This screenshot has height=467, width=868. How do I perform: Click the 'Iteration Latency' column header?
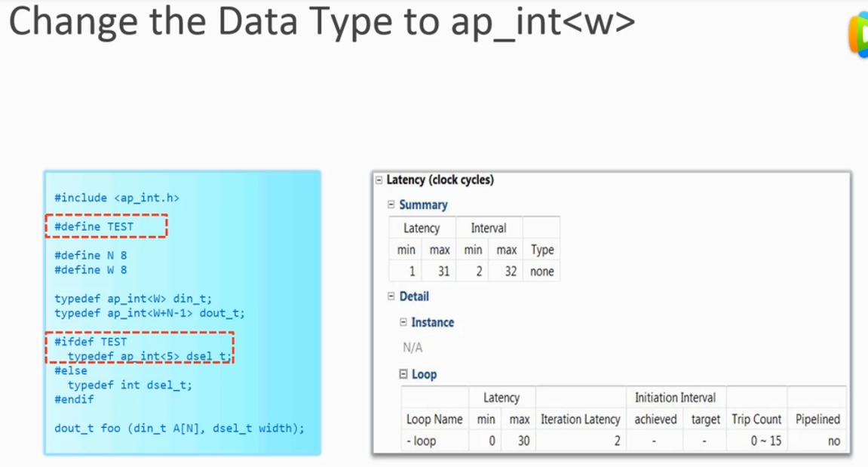(580, 419)
